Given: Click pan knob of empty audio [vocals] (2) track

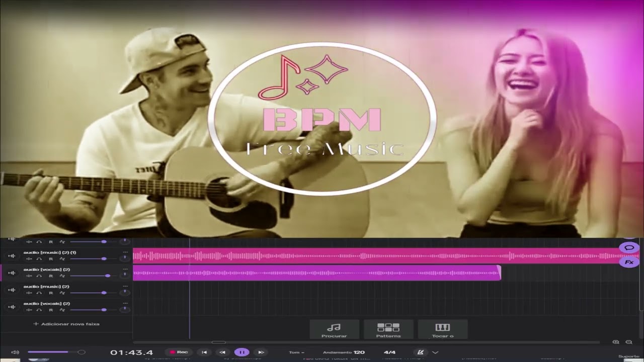Looking at the screenshot, I should 125,309.
